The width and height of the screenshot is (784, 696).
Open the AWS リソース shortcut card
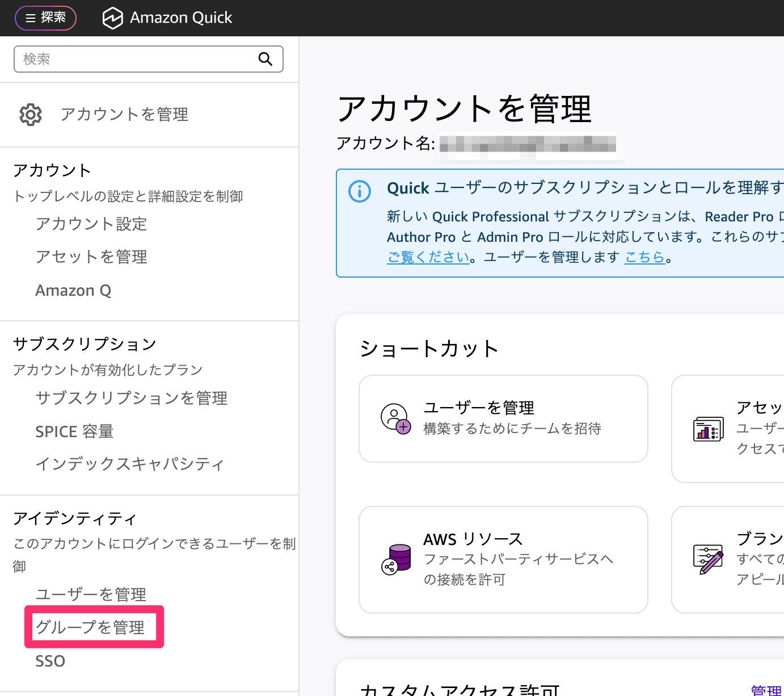click(503, 560)
